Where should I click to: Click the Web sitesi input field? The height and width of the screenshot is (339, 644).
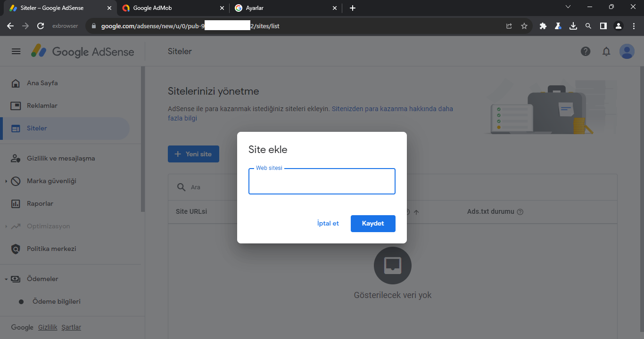click(322, 181)
